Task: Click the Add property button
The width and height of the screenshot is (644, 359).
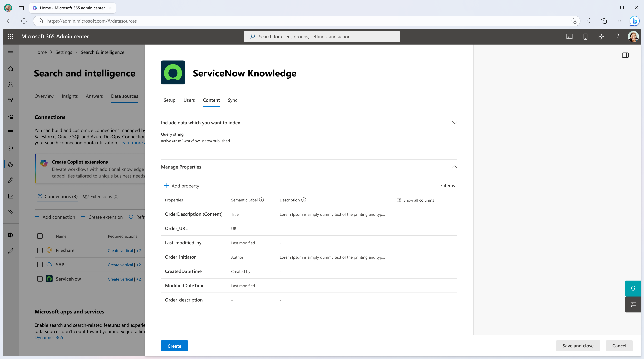Action: tap(182, 185)
